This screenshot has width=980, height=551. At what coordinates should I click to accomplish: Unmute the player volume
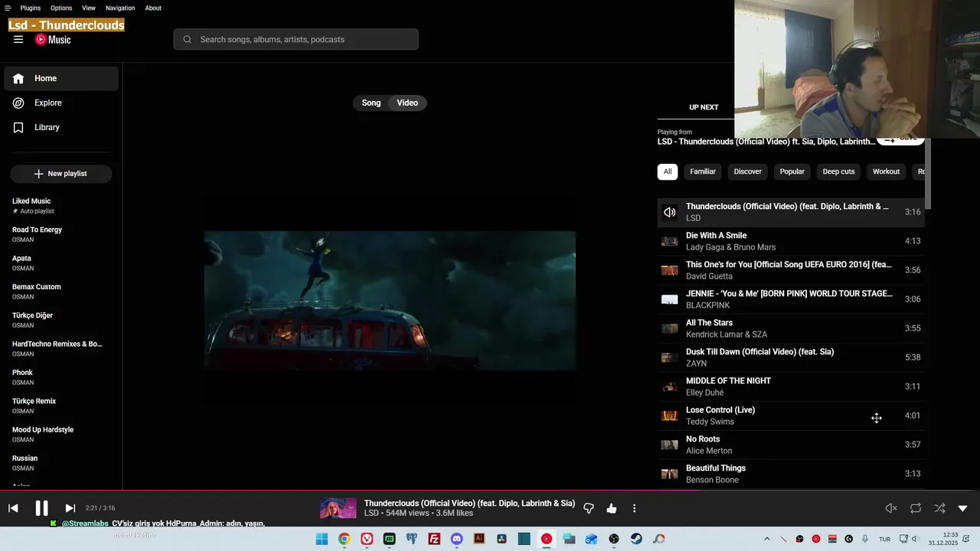[891, 508]
